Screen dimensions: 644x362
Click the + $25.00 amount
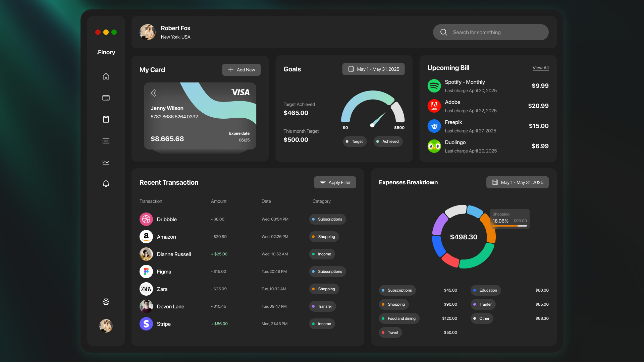219,254
